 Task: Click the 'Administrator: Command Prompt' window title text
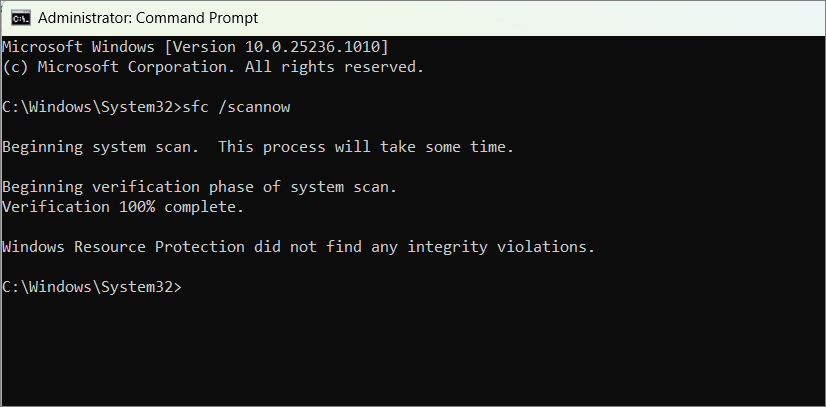pyautogui.click(x=148, y=18)
